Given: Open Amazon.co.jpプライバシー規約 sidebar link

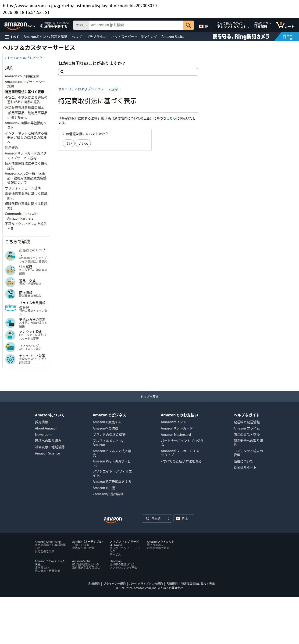Looking at the screenshot, I should [x=25, y=84].
